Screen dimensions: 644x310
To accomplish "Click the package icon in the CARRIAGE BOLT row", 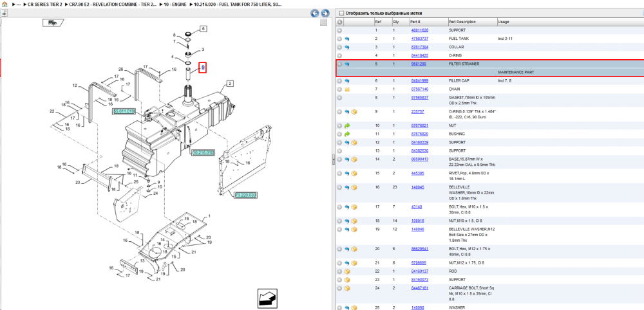I will click(x=346, y=288).
